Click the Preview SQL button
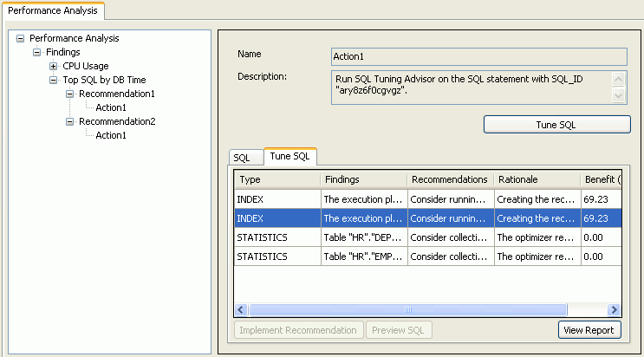This screenshot has width=644, height=357. (399, 330)
